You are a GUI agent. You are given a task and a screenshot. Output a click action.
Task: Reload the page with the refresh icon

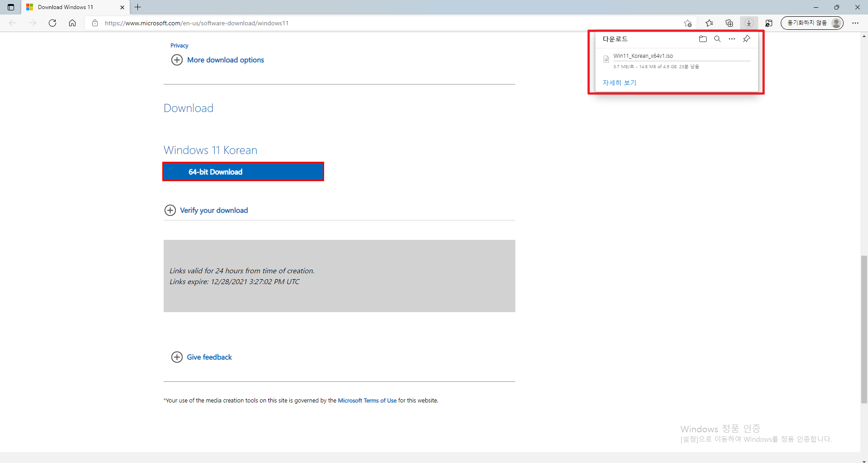(x=52, y=23)
